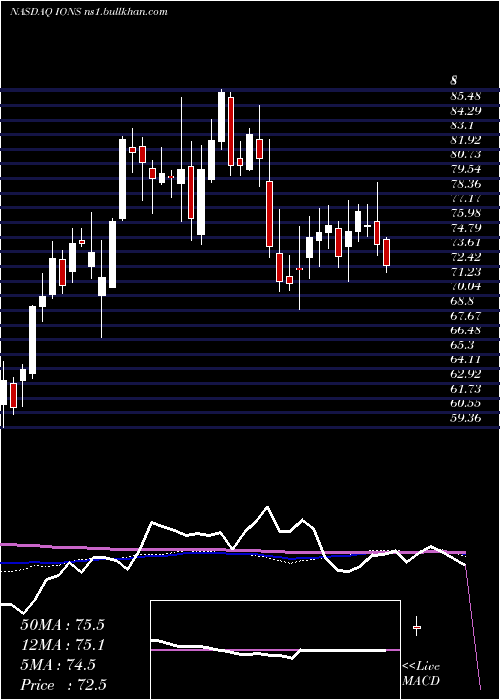The image size is (500, 700).
Task: Click the 77.17 price axis label
Action: (466, 199)
